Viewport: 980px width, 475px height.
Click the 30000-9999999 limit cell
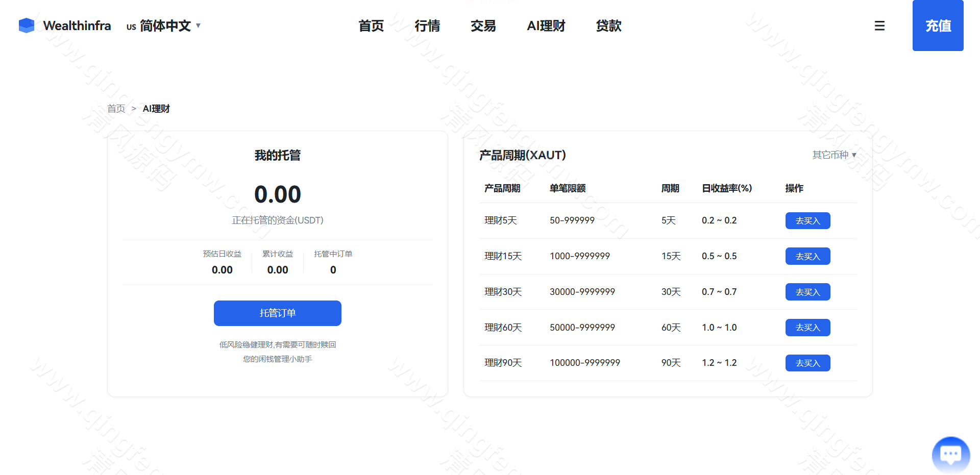tap(582, 292)
